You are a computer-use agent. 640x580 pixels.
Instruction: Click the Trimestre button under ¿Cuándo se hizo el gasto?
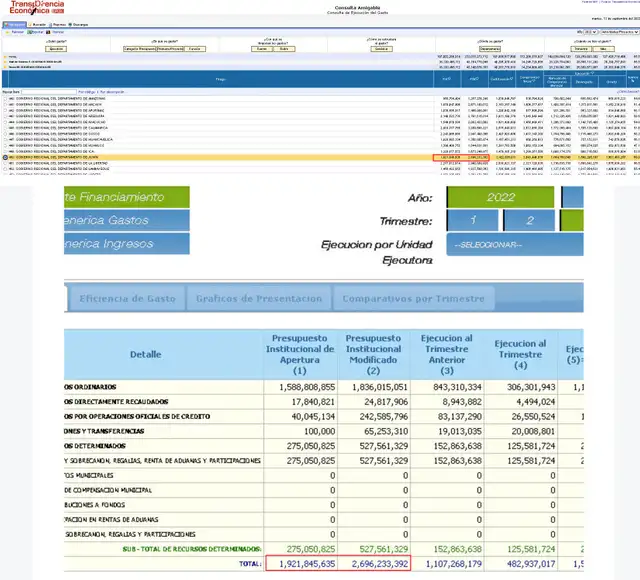coord(581,49)
